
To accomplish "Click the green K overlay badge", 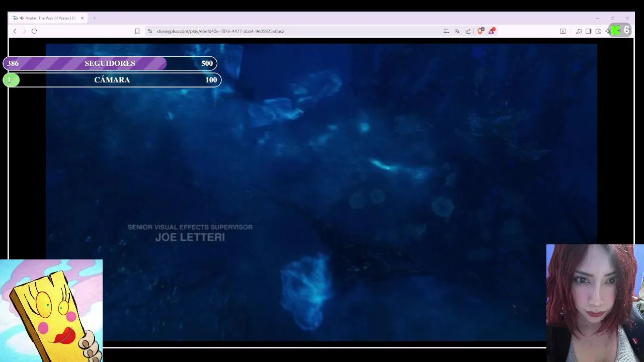I will click(x=616, y=30).
